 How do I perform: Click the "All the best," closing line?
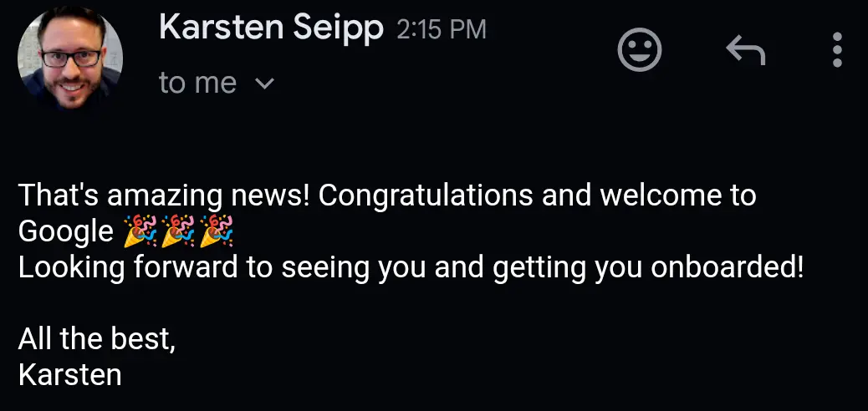96,339
